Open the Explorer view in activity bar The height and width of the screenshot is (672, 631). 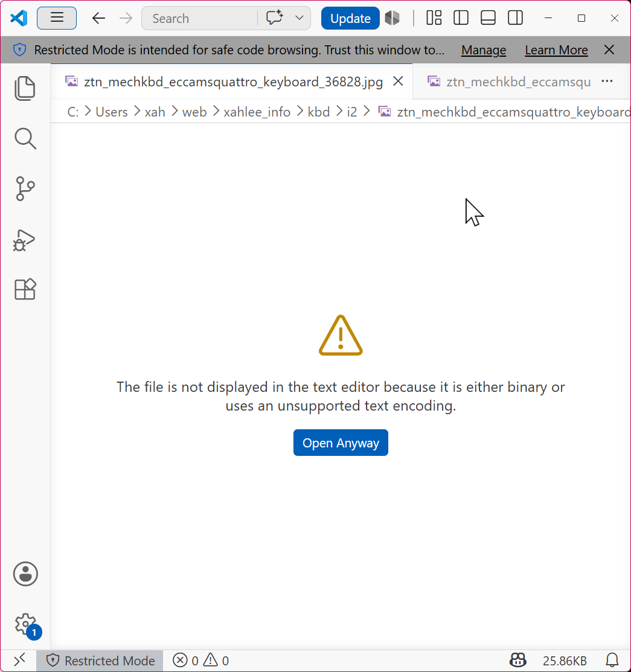[x=25, y=89]
